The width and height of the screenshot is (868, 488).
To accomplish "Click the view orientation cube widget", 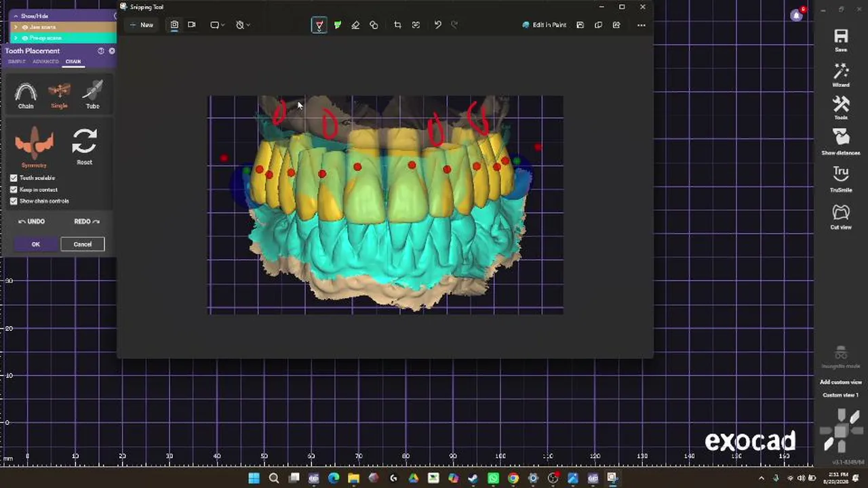I will click(841, 430).
